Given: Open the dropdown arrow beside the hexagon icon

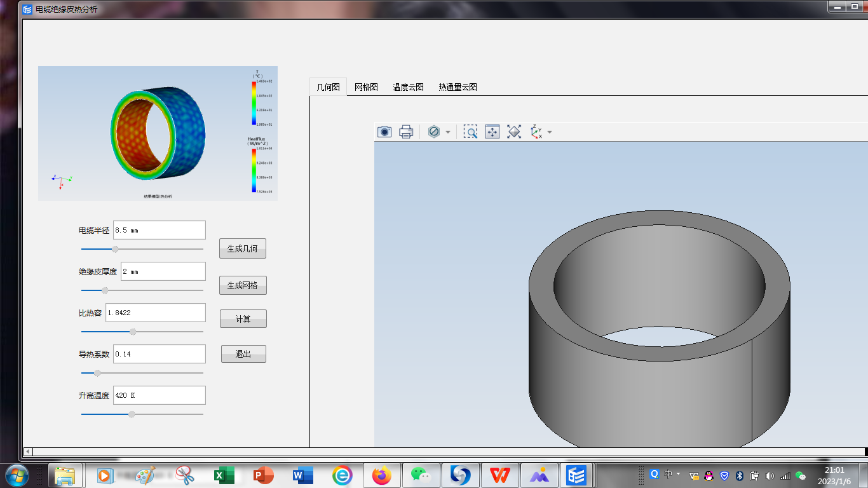Looking at the screenshot, I should click(448, 132).
